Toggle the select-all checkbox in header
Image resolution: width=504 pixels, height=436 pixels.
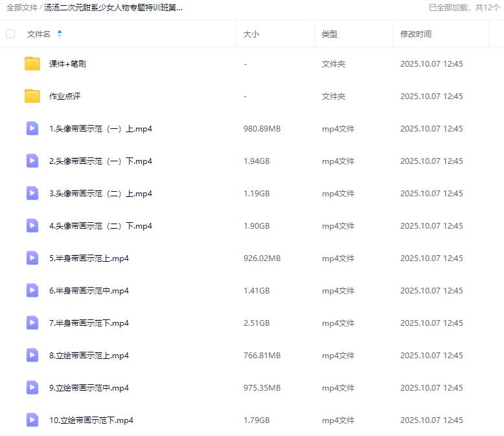tap(10, 34)
